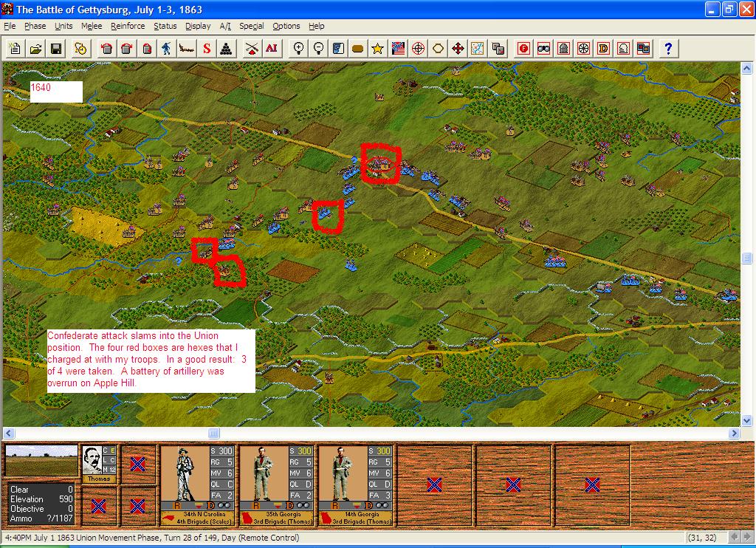The height and width of the screenshot is (548, 756).
Task: Open the Melee menu
Action: click(92, 26)
